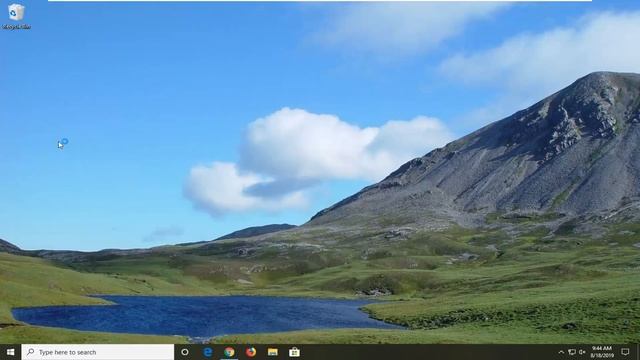Select the Recycle Bin desktop icon
Viewport: 640px width, 360px height.
click(16, 16)
